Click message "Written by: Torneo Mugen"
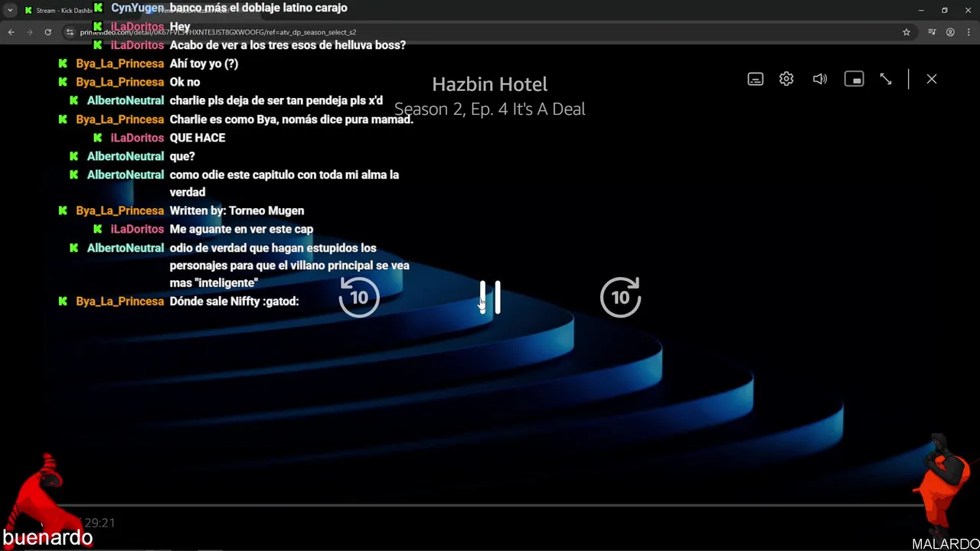Screen dimensions: 980x551 click(x=237, y=210)
